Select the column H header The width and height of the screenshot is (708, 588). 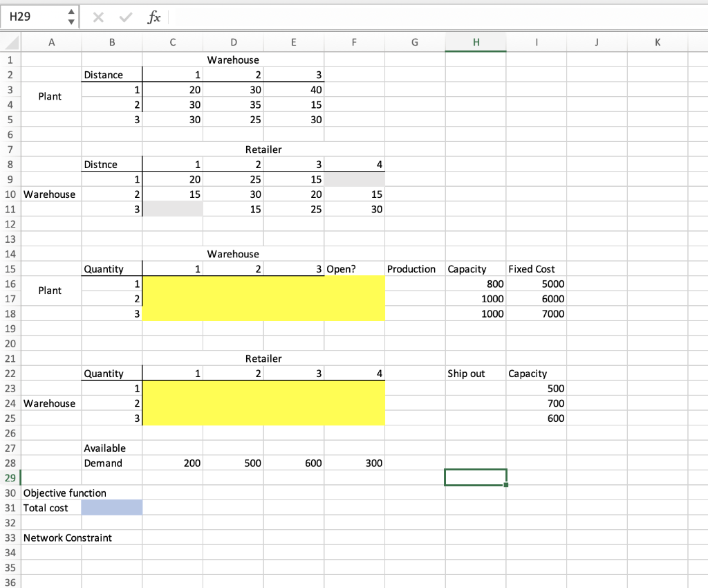click(475, 42)
